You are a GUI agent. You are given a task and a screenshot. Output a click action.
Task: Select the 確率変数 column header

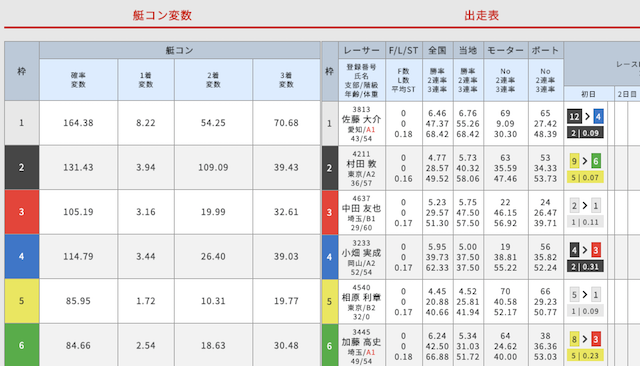click(x=78, y=80)
